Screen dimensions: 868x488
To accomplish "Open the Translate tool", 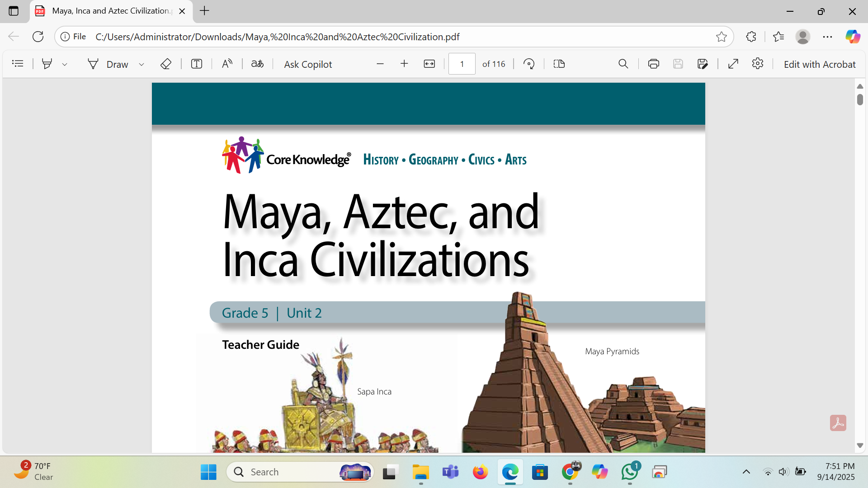I will [257, 64].
